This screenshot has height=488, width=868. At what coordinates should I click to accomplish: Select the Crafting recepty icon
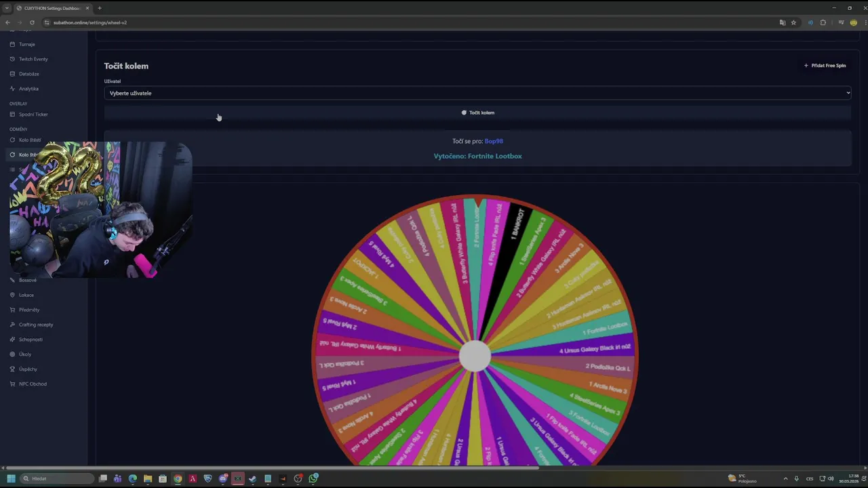tap(12, 325)
